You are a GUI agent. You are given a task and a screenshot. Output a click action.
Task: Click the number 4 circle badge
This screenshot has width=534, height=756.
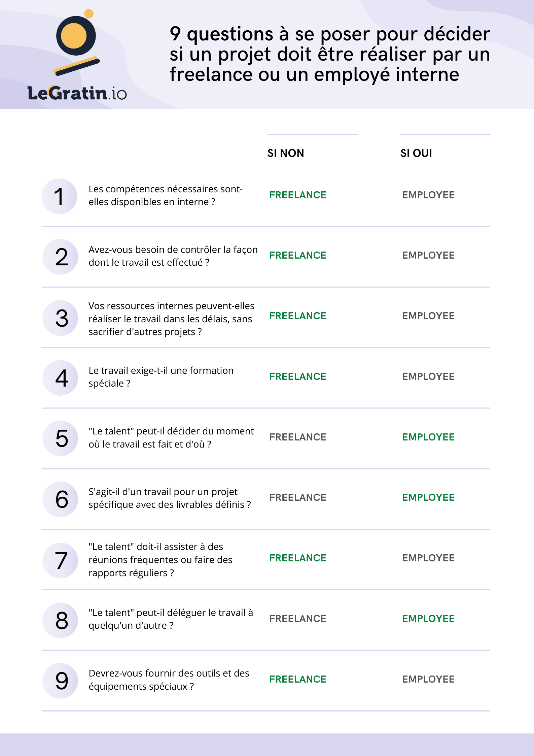[61, 378]
